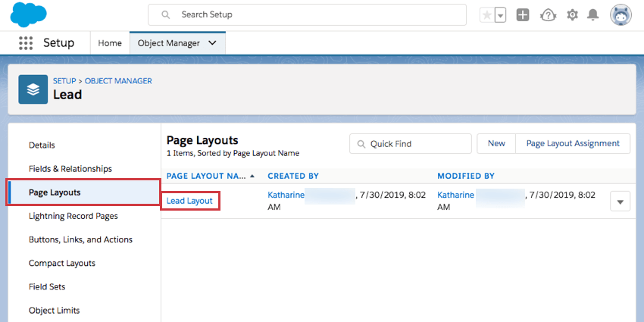The width and height of the screenshot is (644, 322).
Task: Open Field Sets section
Action: click(47, 286)
